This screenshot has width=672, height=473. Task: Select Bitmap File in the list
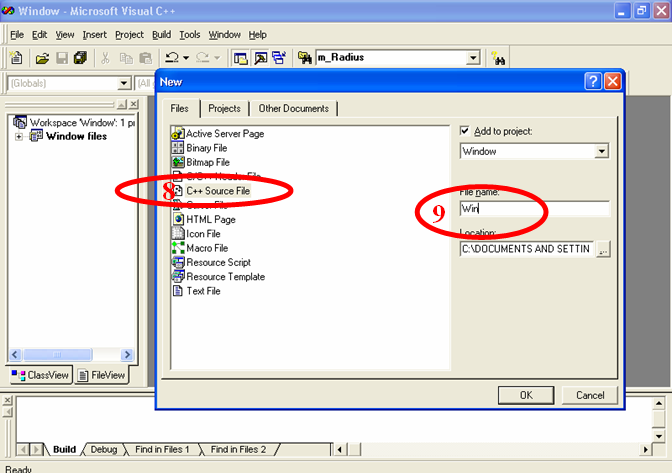click(207, 162)
